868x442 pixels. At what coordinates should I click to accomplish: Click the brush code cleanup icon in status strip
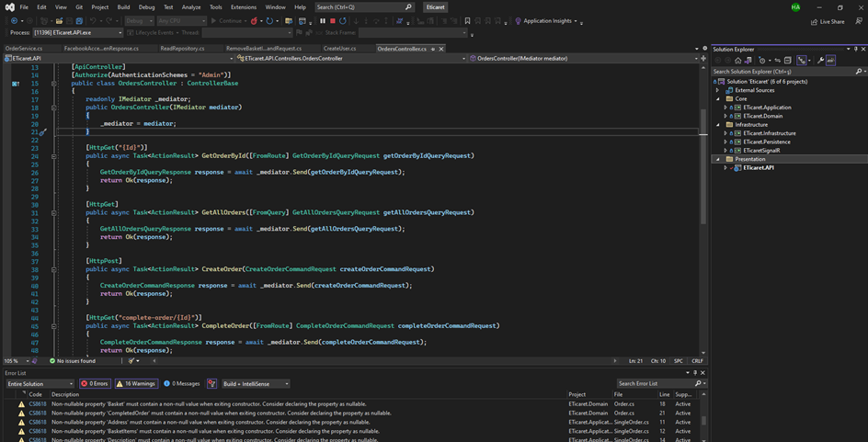[x=131, y=361]
